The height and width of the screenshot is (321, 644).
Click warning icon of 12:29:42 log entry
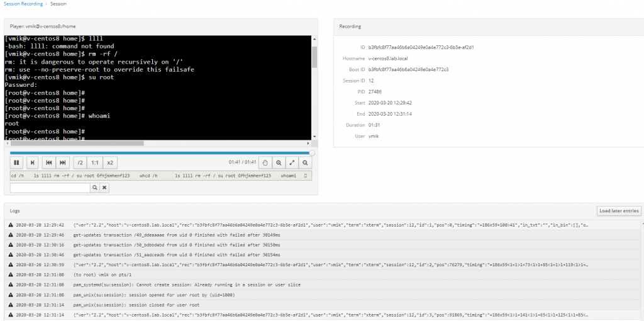11,225
